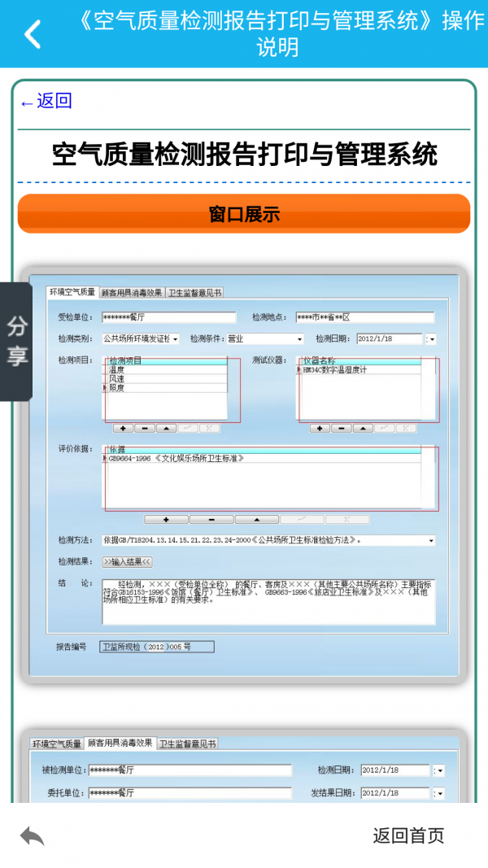The image size is (488, 868).
Task: Tap the reply arrow icon in the bottom bar
Action: pyautogui.click(x=32, y=835)
